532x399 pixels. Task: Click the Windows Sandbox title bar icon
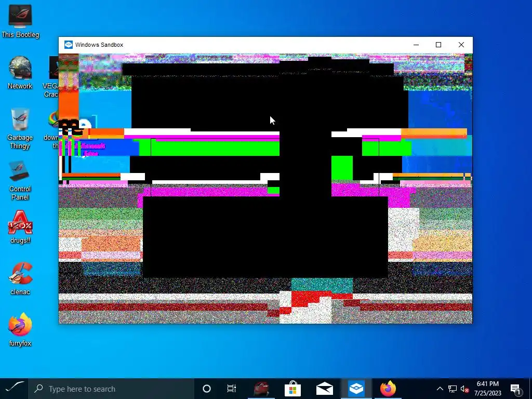point(69,45)
